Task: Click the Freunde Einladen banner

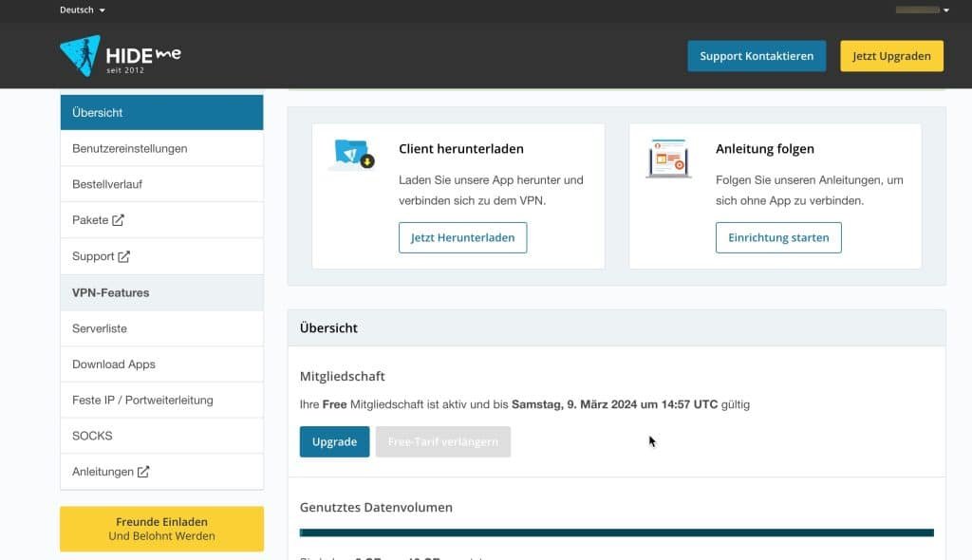Action: 161,528
